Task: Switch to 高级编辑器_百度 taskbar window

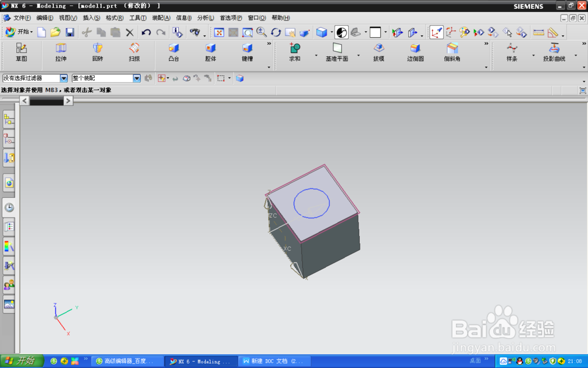Action: pyautogui.click(x=128, y=361)
